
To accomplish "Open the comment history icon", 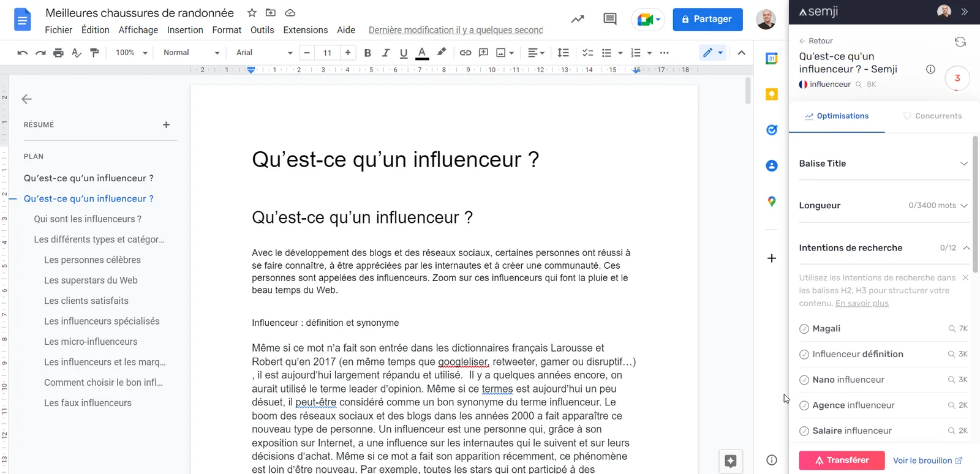I will (609, 19).
